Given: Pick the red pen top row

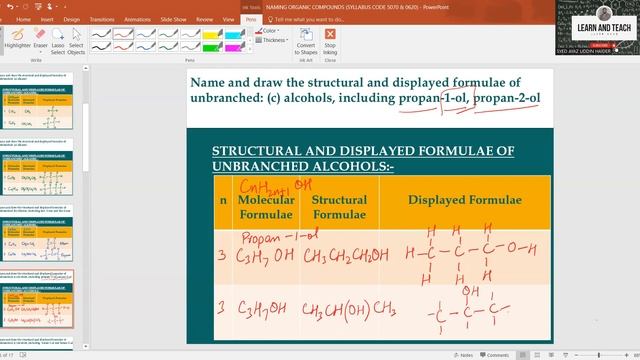Looking at the screenshot, I should [123, 33].
